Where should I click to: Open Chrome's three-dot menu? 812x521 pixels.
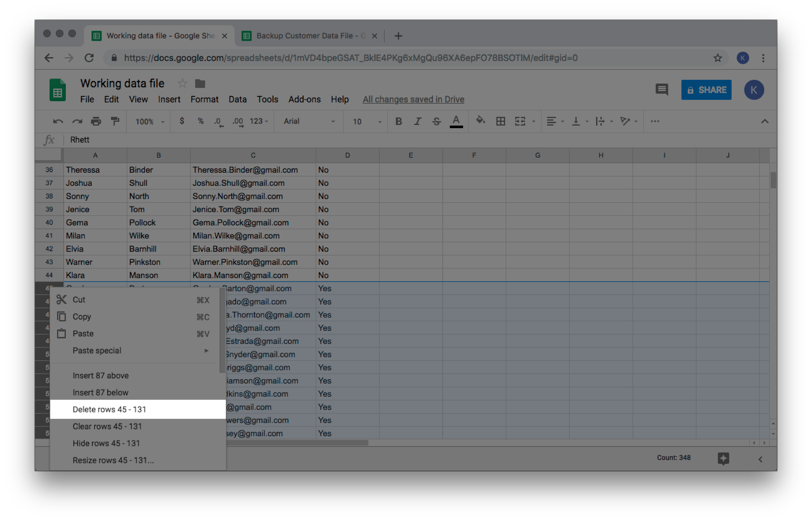(x=763, y=58)
